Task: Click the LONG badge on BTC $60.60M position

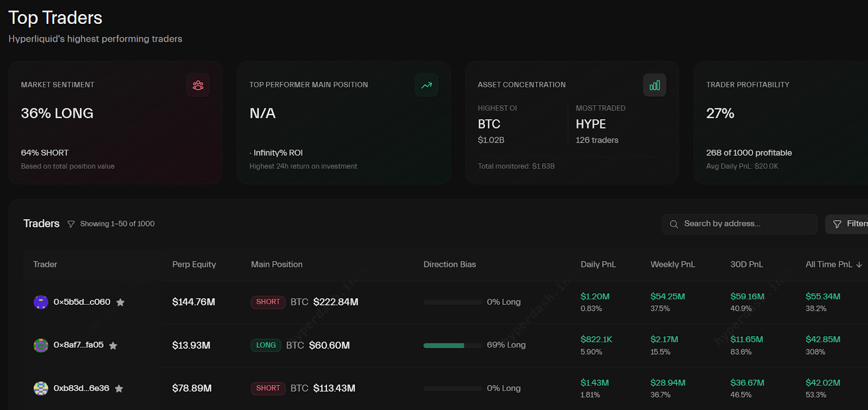Action: [265, 345]
